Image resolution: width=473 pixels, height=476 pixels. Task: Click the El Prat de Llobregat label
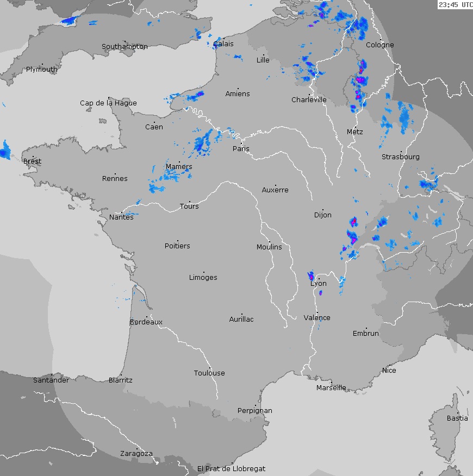pyautogui.click(x=231, y=469)
